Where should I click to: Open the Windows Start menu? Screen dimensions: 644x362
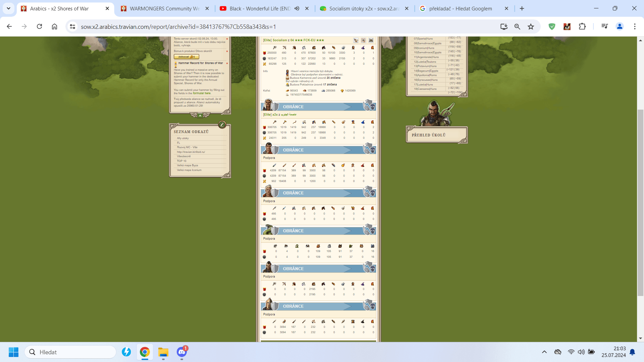13,352
